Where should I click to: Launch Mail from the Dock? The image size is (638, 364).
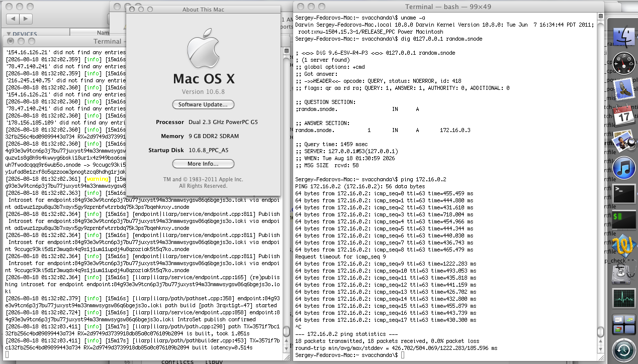coord(624,90)
